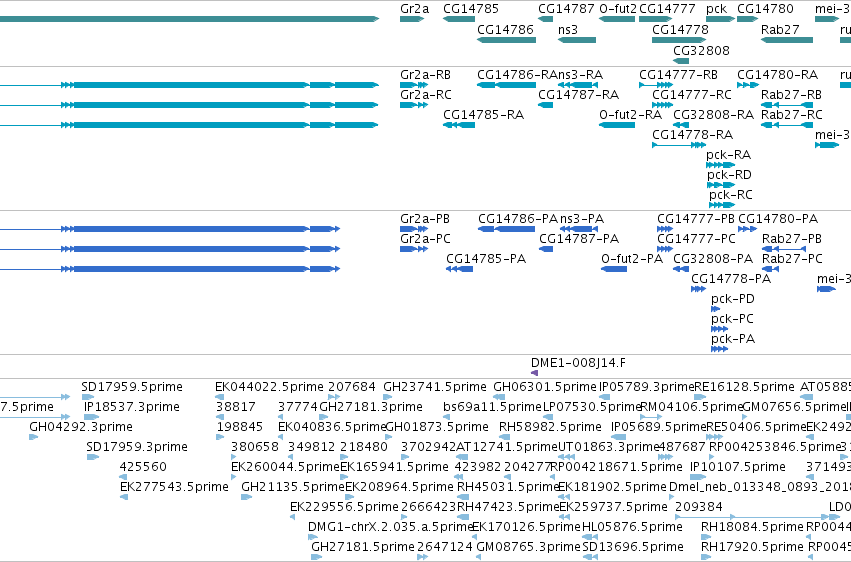Select the EK229556.5prime EST label
Image resolution: width=851 pixels, height=562 pixels.
(344, 507)
